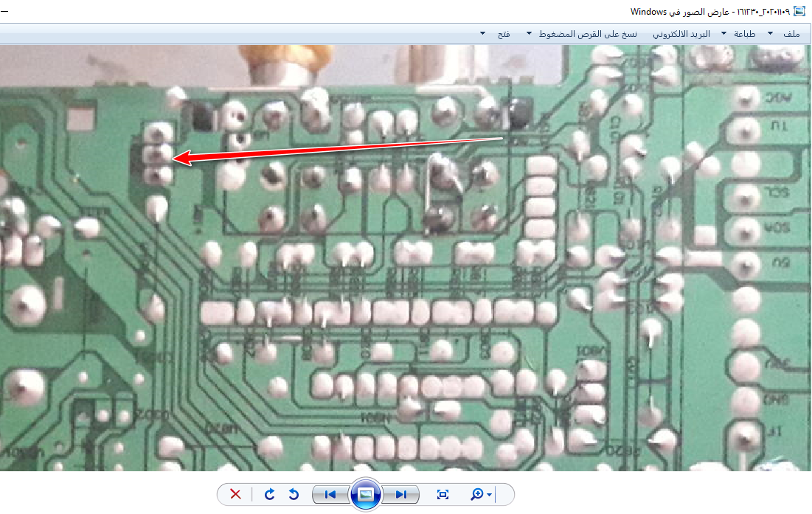Image resolution: width=812 pixels, height=514 pixels.
Task: Click the البريد الالكتروني (E-mail) command
Action: [681, 34]
